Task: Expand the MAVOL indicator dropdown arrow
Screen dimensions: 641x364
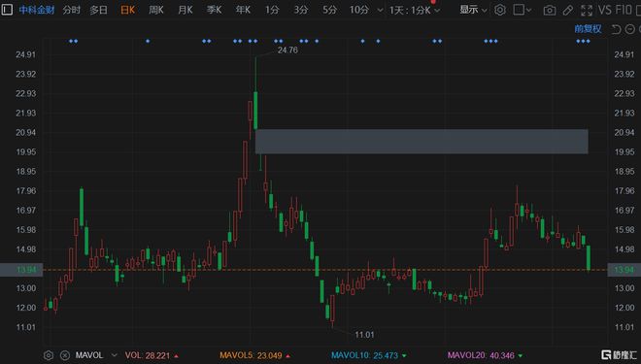Action: [x=114, y=355]
